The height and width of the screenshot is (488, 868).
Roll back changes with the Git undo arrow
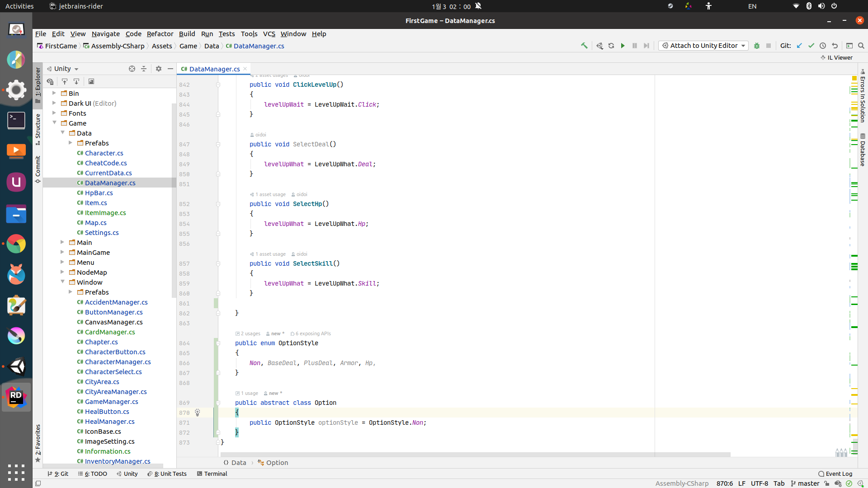pos(835,46)
